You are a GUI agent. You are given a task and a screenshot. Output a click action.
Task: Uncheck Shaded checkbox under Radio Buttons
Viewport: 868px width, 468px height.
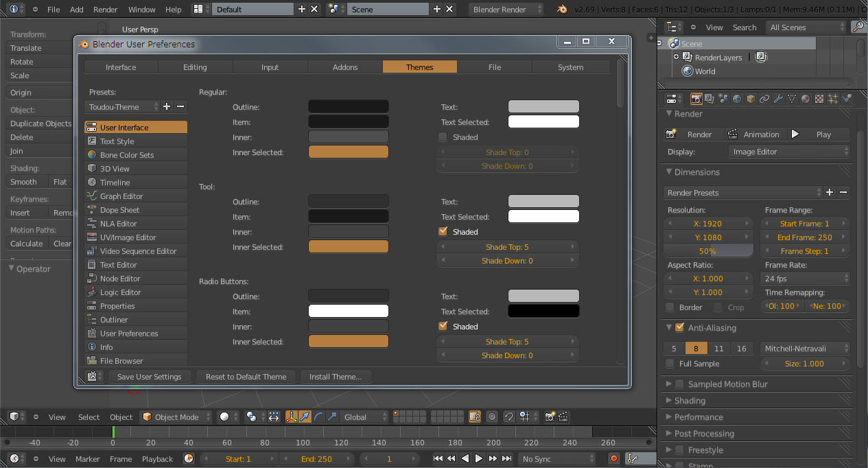point(443,327)
